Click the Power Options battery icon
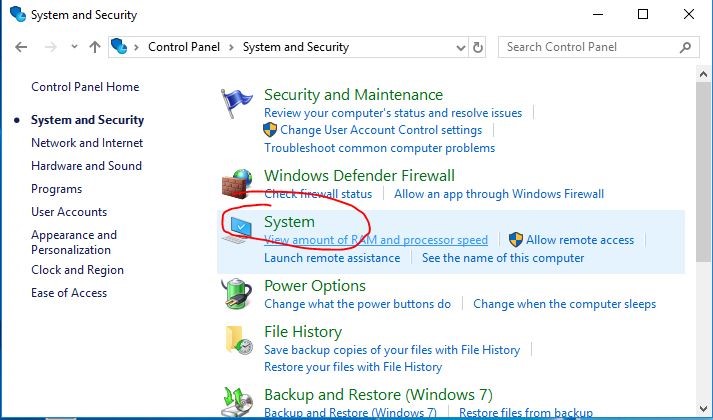This screenshot has height=420, width=713. point(236,294)
